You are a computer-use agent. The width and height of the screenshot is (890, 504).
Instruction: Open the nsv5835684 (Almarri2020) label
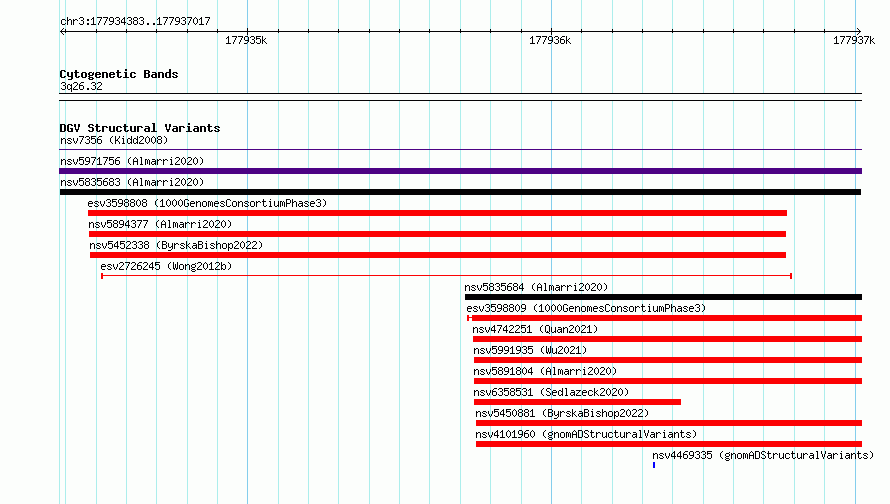[x=536, y=287]
